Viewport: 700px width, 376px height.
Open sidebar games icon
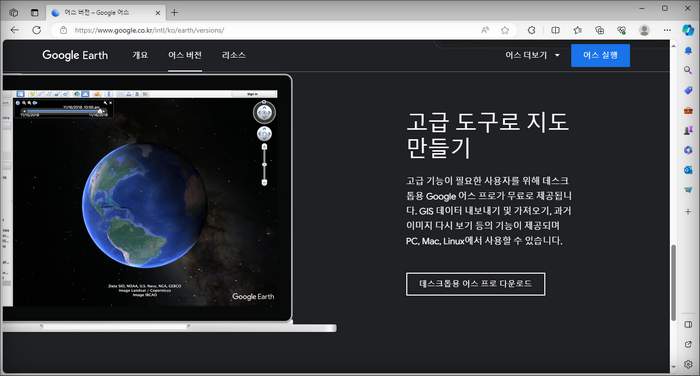pos(688,130)
